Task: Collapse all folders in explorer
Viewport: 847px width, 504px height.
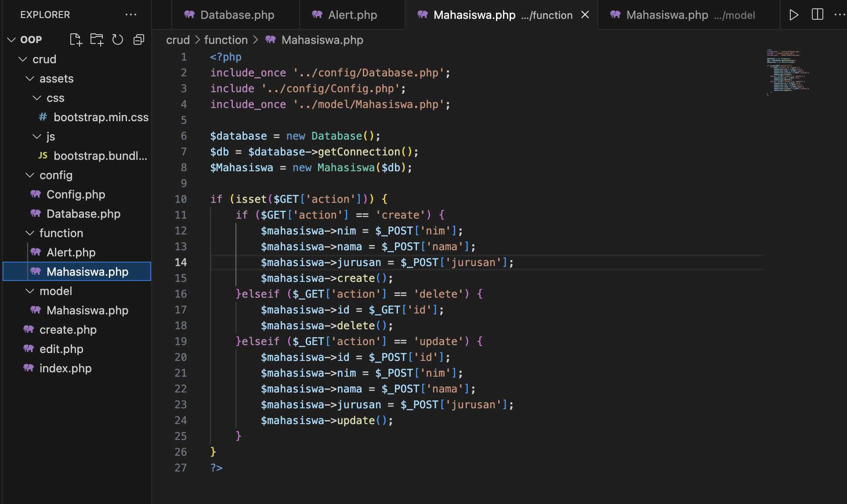Action: 138,40
